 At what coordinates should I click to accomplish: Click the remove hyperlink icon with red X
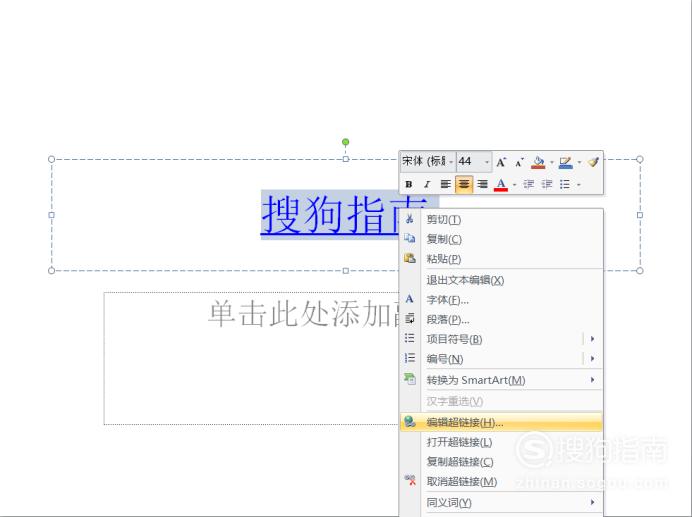pos(410,480)
